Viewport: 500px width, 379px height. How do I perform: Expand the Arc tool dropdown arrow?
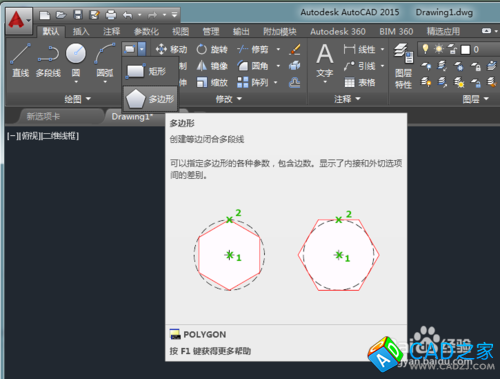pyautogui.click(x=105, y=82)
